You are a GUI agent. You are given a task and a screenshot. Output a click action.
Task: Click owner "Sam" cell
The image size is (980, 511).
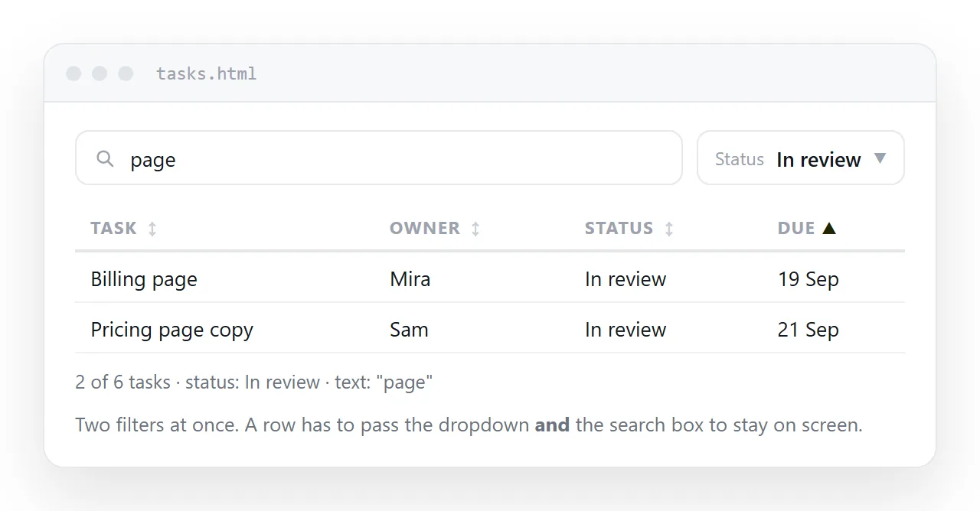pos(410,330)
